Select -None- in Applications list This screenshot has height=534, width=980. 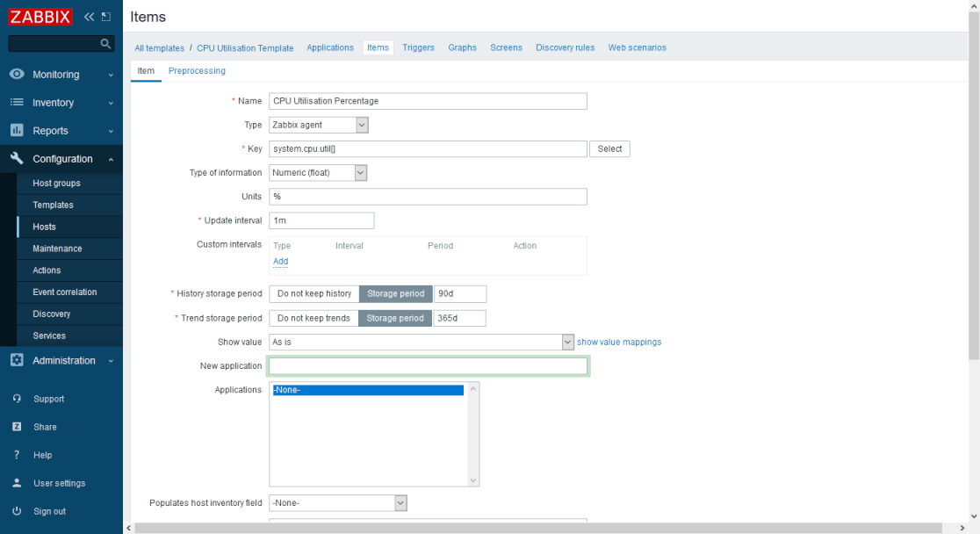(x=368, y=390)
